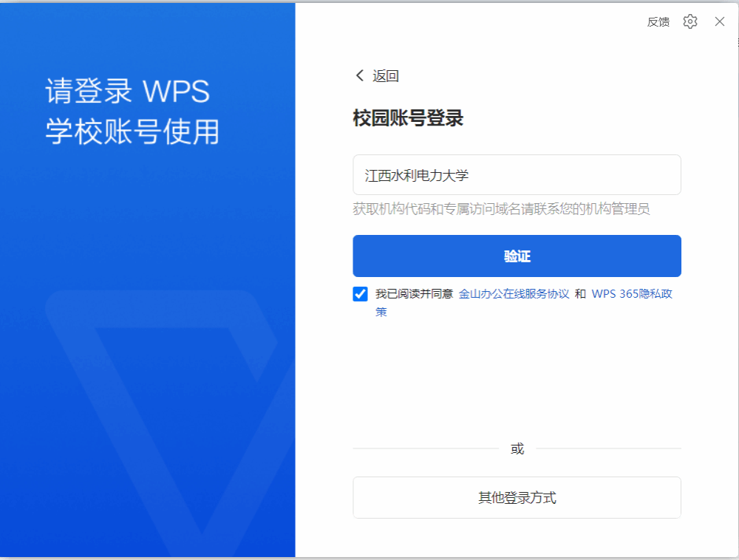Click the 或 divider label
739x560 pixels.
pyautogui.click(x=517, y=448)
